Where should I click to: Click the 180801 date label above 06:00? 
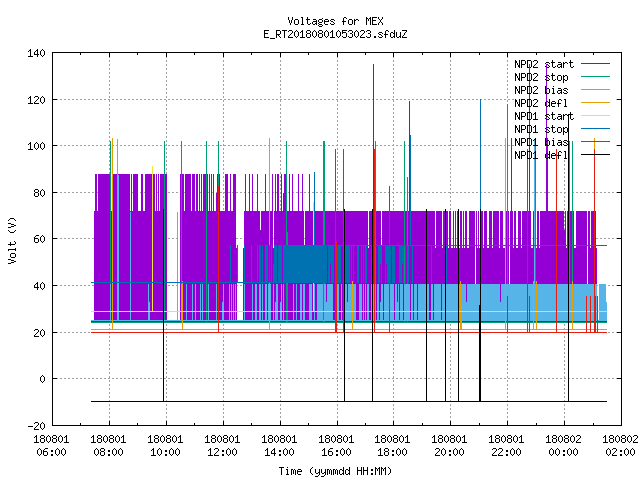pos(51,439)
